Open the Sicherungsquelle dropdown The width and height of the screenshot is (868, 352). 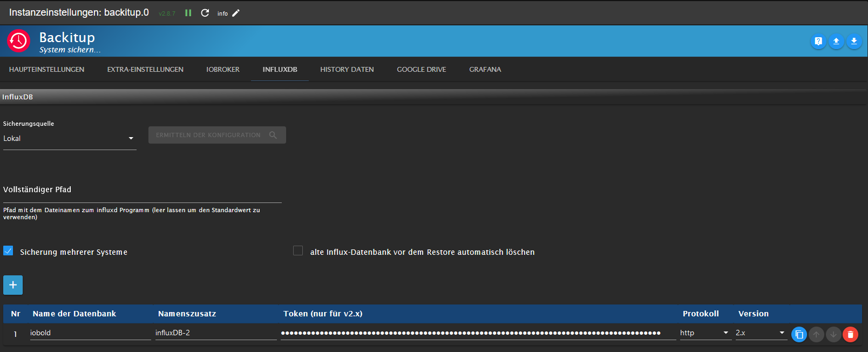click(x=70, y=139)
